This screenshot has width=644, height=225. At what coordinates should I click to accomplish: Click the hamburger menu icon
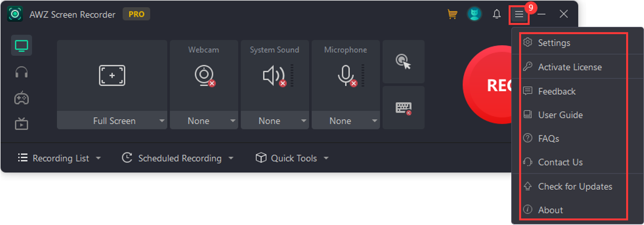click(x=519, y=14)
